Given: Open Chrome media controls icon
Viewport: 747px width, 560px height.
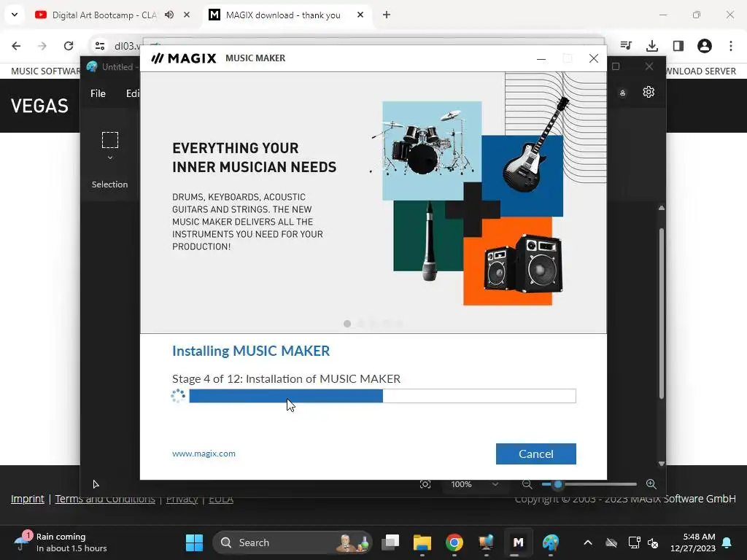Looking at the screenshot, I should pos(626,46).
